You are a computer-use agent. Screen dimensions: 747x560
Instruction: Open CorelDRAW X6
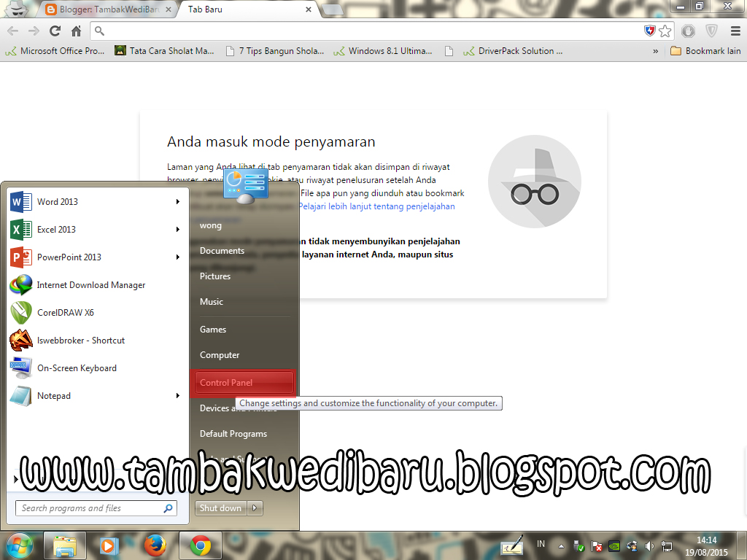[x=97, y=312]
